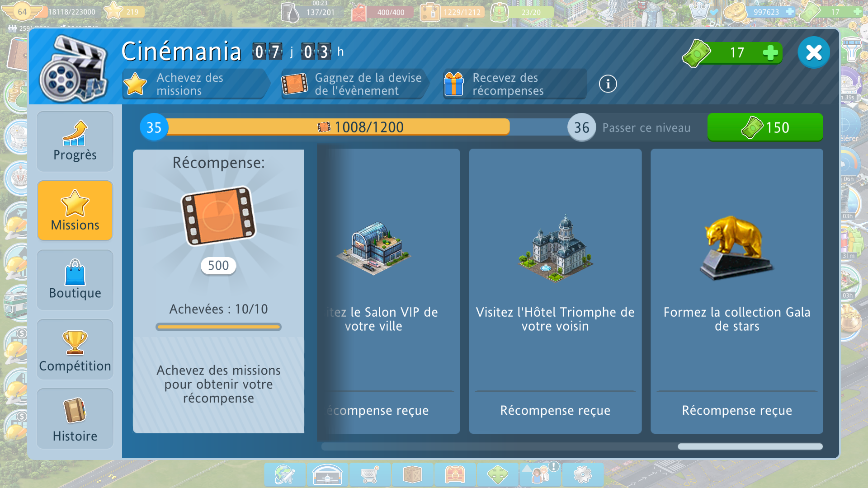Switch to the Compétition tab

(75, 350)
